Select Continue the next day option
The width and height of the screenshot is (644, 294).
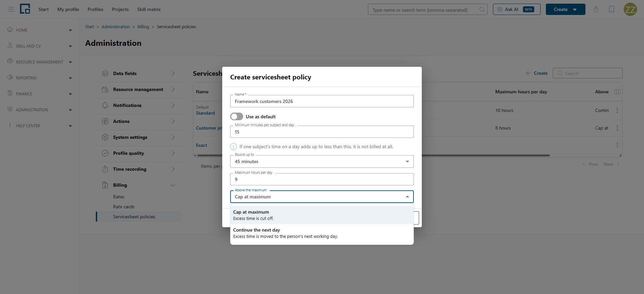pos(322,233)
